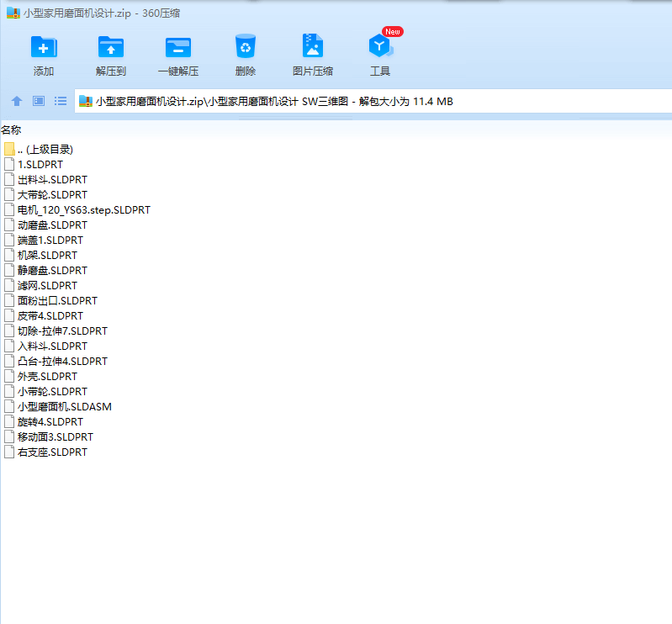Viewport: 672px width, 624px height.
Task: Click the 360压缩 title bar app icon
Action: 13,13
